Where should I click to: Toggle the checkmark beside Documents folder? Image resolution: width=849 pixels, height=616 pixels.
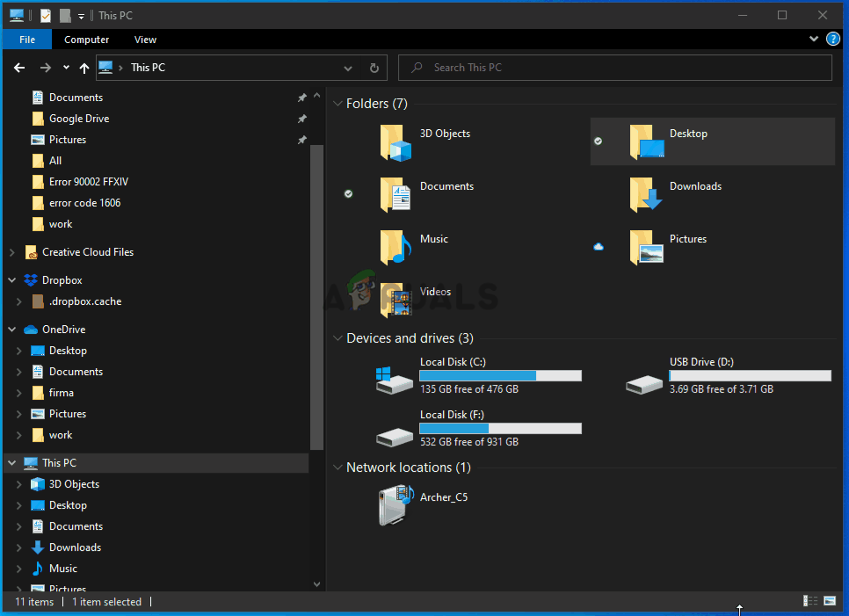[348, 193]
